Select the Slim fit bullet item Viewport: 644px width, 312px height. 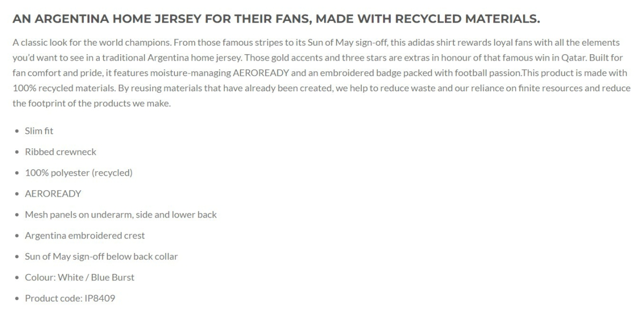click(39, 131)
